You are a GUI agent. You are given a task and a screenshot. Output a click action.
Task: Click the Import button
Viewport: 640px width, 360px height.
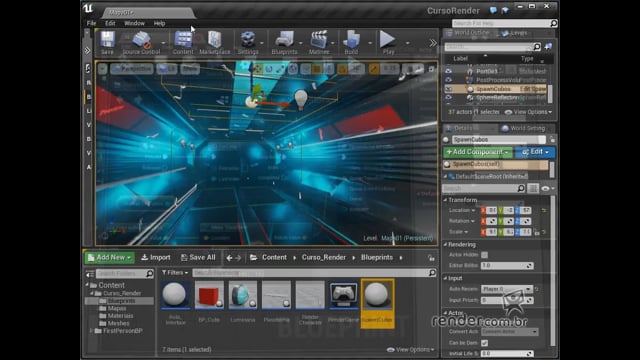tap(156, 258)
